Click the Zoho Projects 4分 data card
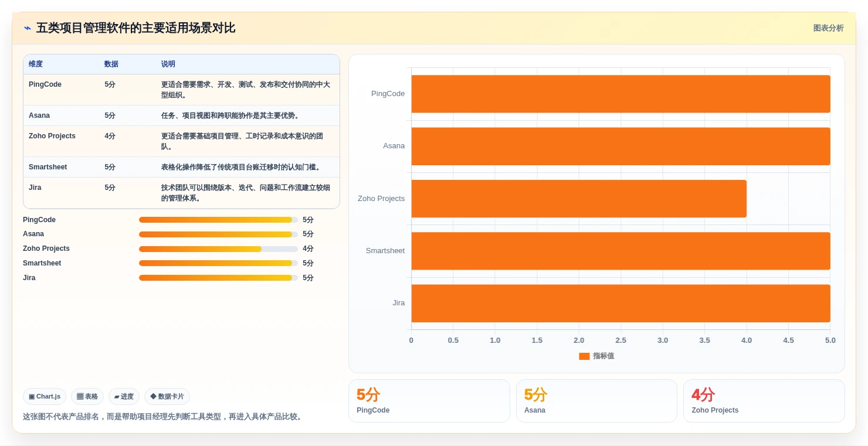The image size is (868, 446). 764,401
